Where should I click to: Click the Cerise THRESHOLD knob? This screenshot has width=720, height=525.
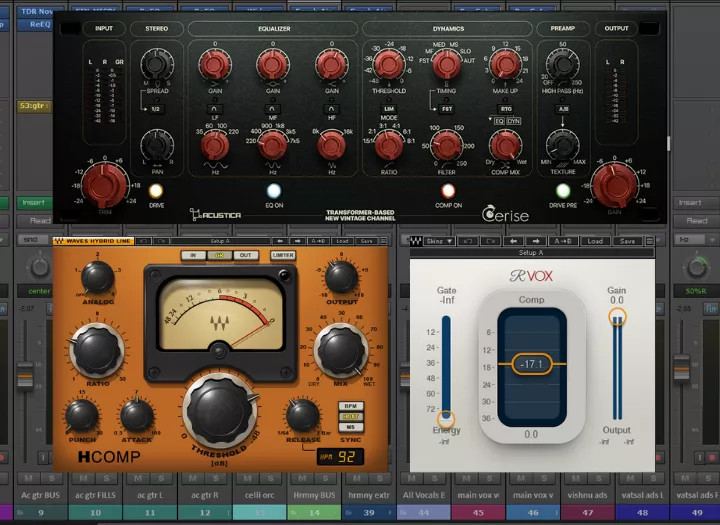click(389, 65)
